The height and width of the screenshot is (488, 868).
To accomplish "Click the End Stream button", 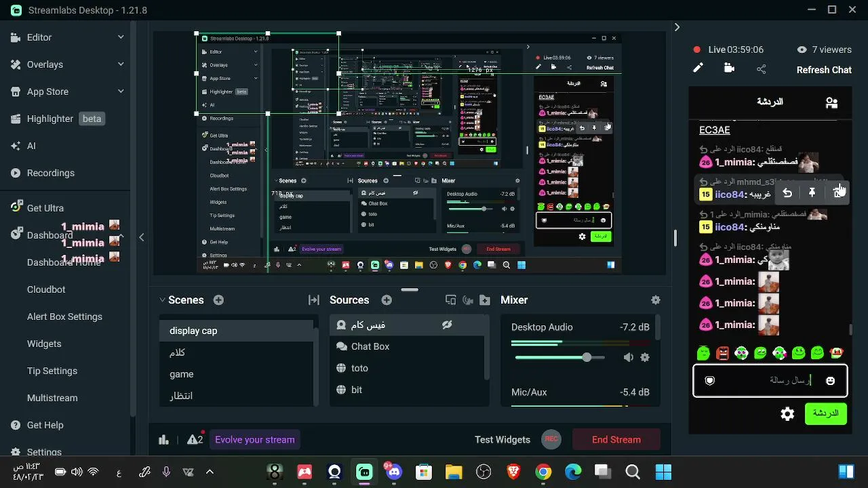I will pos(616,439).
